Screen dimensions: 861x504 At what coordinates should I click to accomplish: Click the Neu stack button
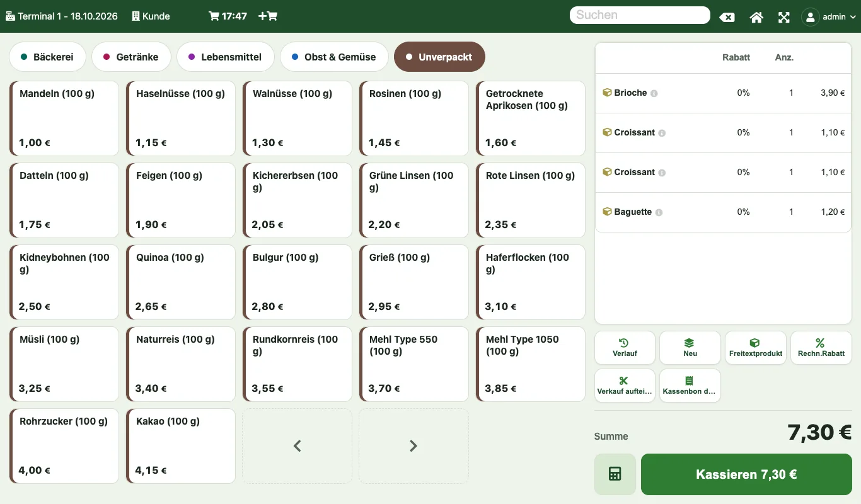pyautogui.click(x=690, y=348)
